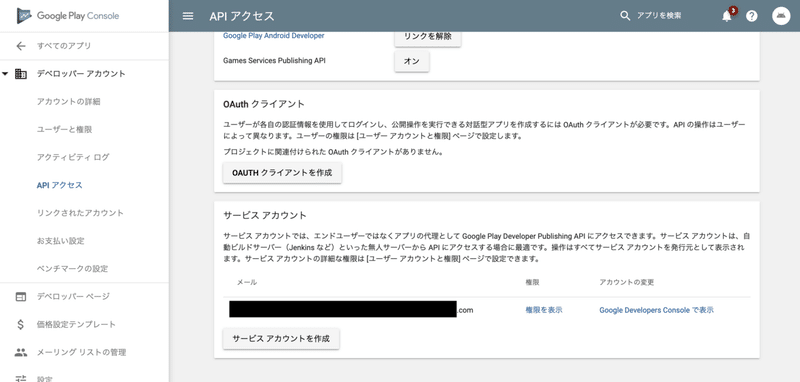Viewport: 800px width, 382px height.
Task: Click the back arrow beside すべてのアプリ
Action: click(20, 46)
